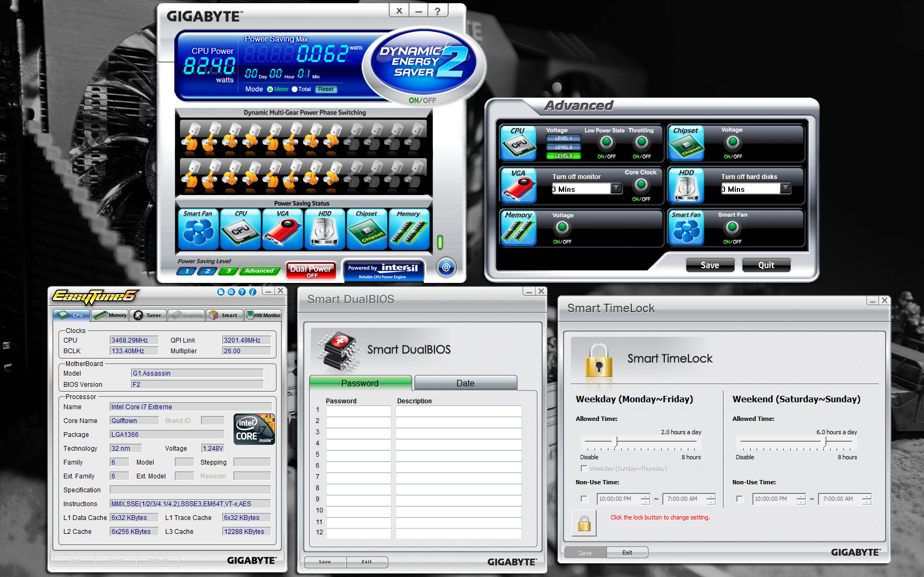Click the Chipset icon under Power Saving Status

367,229
